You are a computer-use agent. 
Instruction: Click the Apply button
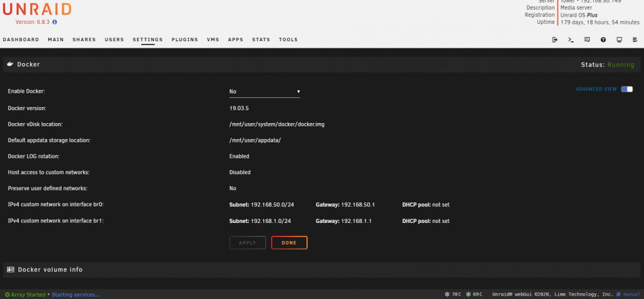[248, 243]
